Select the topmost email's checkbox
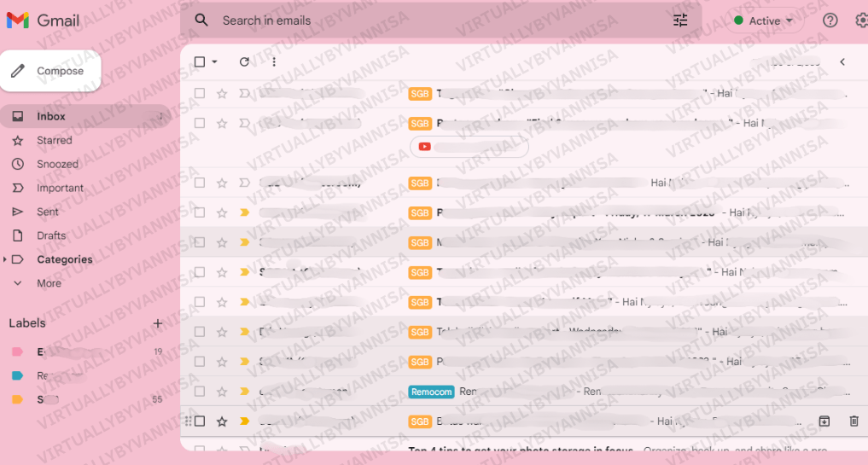Screen dimensions: 868x465 click(200, 93)
